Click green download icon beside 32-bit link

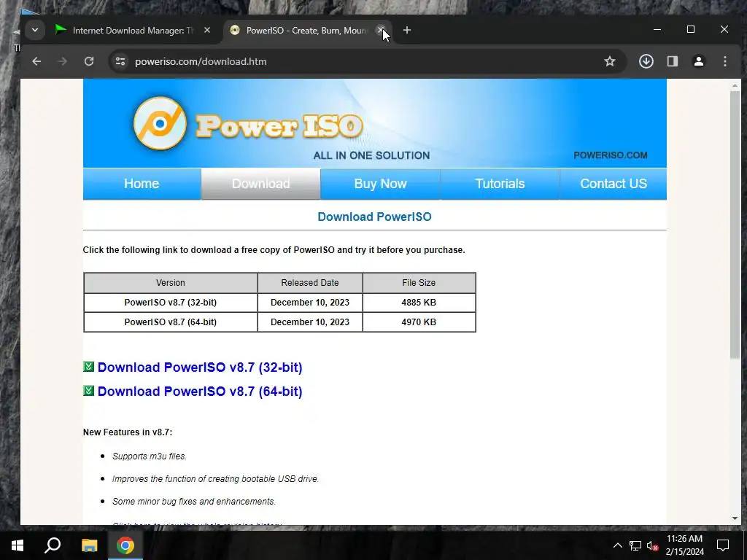(88, 367)
